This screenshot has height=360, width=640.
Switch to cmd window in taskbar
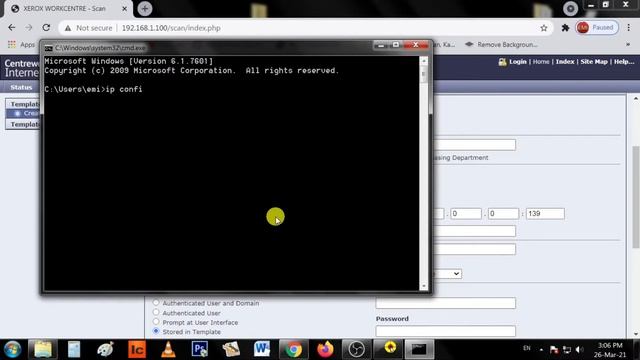(419, 349)
